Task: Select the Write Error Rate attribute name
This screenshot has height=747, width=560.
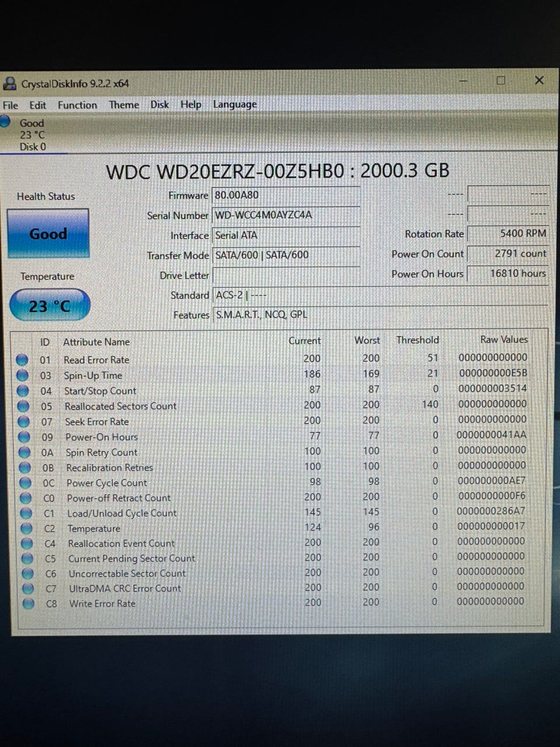Action: (x=102, y=603)
